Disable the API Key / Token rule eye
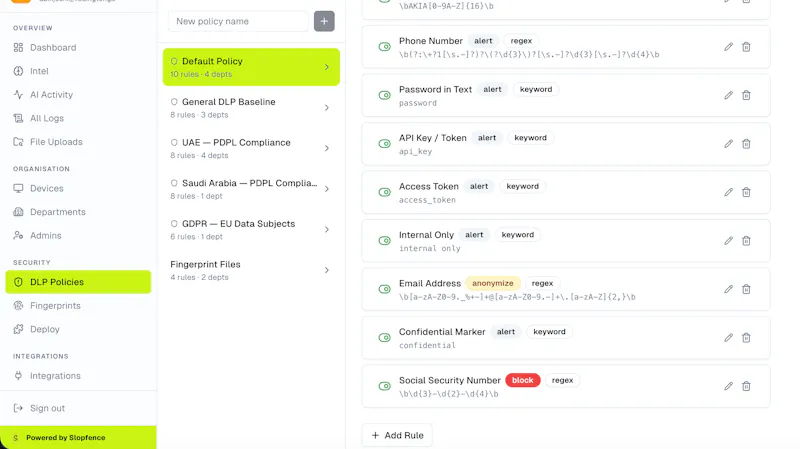Image resolution: width=800 pixels, height=449 pixels. pos(384,144)
